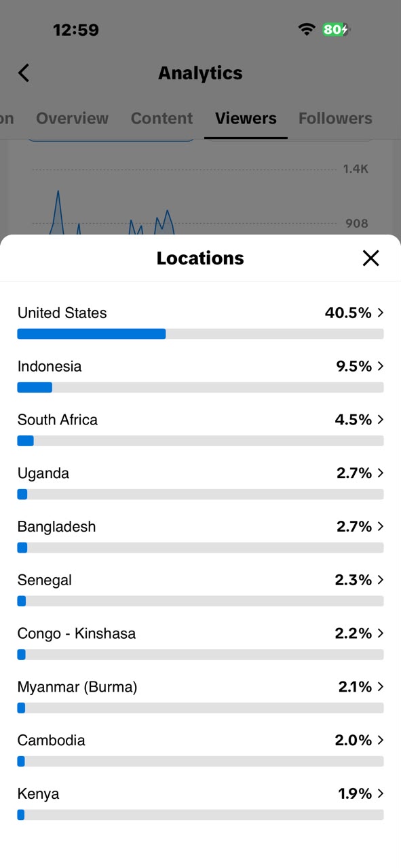Tap the Congo - Kinshasa row label
Screen dimensions: 401x868
click(77, 633)
